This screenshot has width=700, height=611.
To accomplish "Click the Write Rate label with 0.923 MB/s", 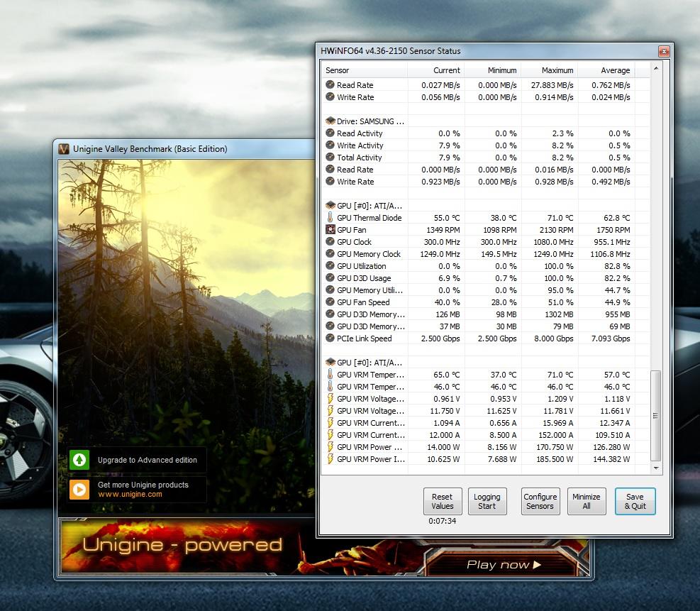I will [355, 182].
